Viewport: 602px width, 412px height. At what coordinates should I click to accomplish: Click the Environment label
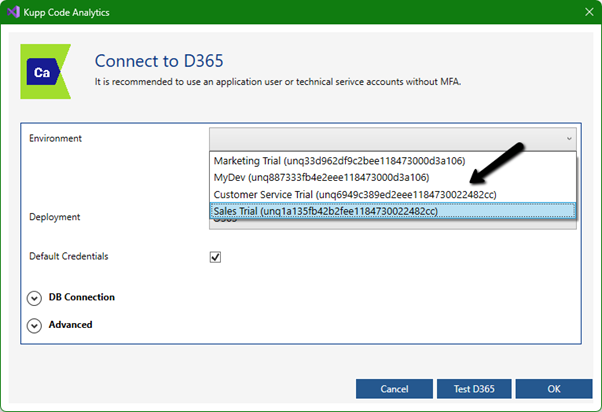pyautogui.click(x=56, y=138)
